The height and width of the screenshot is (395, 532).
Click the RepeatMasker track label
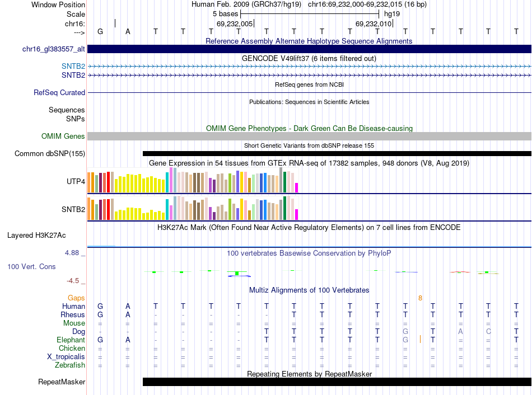point(62,382)
